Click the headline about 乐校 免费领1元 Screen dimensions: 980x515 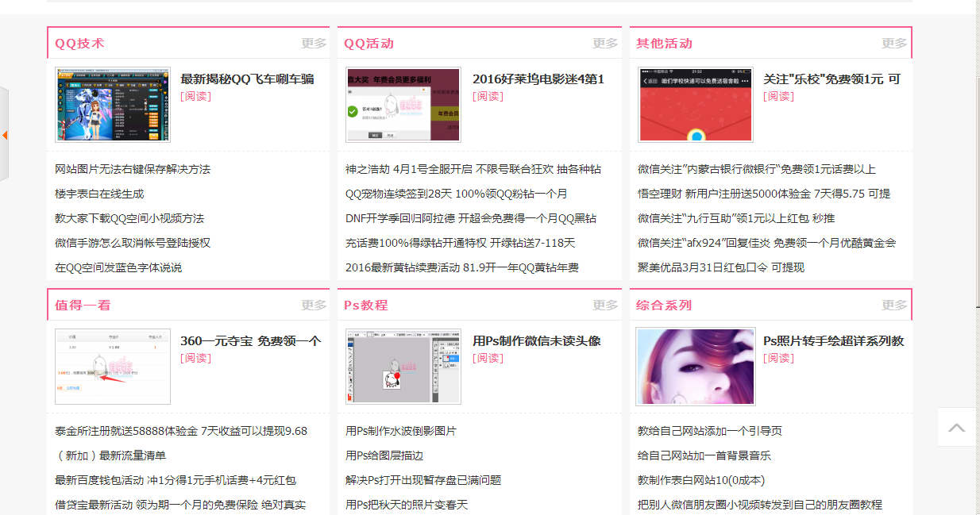[x=831, y=79]
